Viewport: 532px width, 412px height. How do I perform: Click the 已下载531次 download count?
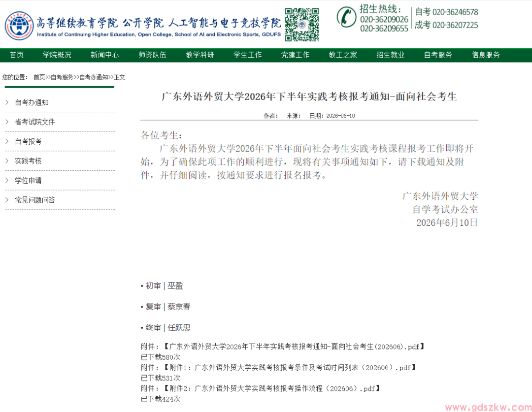[x=161, y=378]
